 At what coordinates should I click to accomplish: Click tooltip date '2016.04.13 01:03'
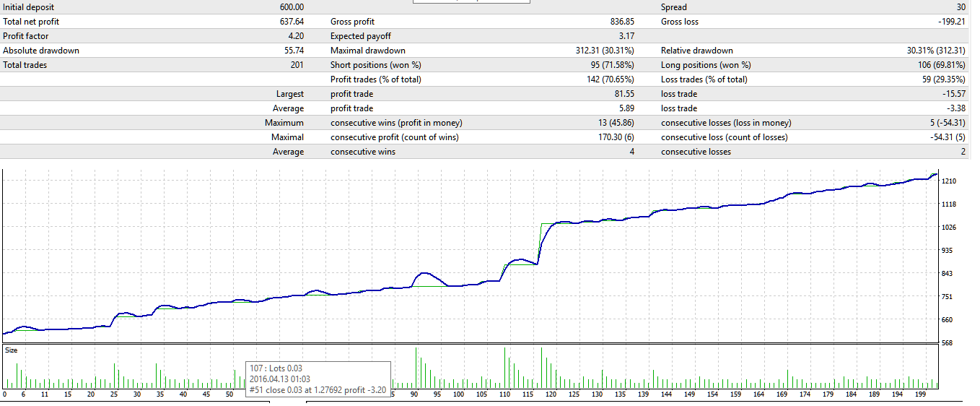pos(280,379)
